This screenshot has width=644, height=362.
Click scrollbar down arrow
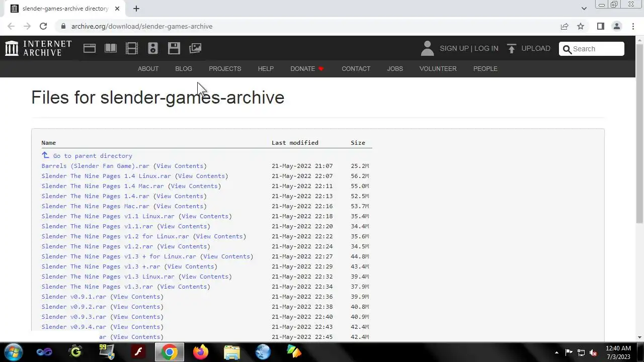coord(640,338)
